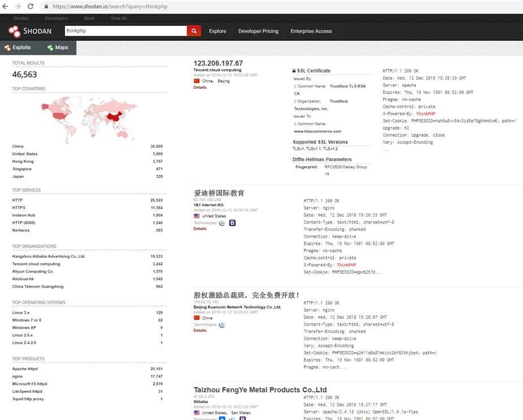Click the China flag under Beijing Kuancom
523x420 pixels.
(x=197, y=318)
